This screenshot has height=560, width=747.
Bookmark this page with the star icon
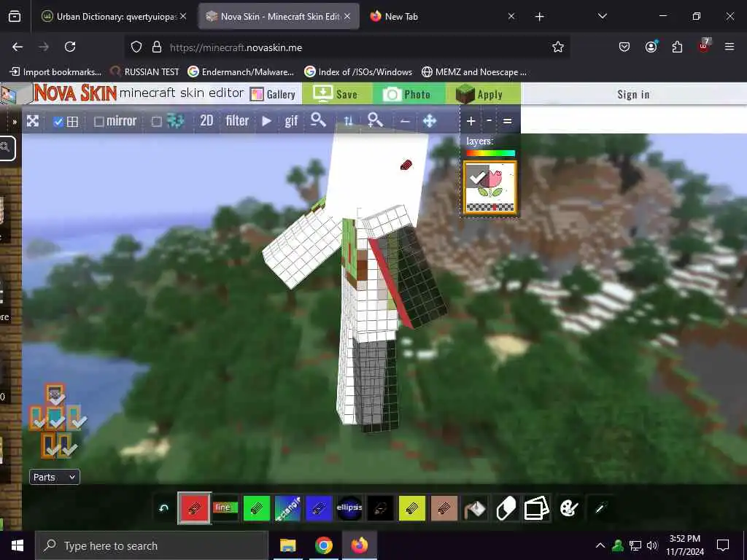(x=558, y=47)
